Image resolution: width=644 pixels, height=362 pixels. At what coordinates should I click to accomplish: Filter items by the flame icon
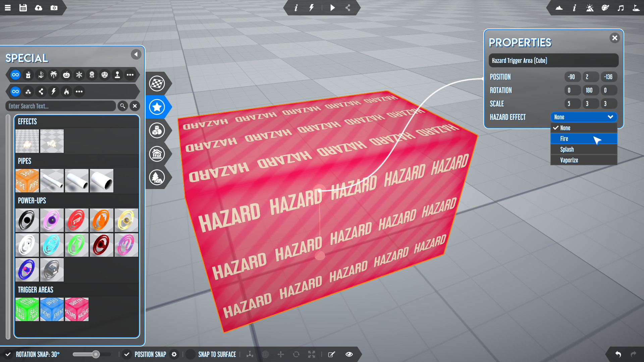pos(66,91)
